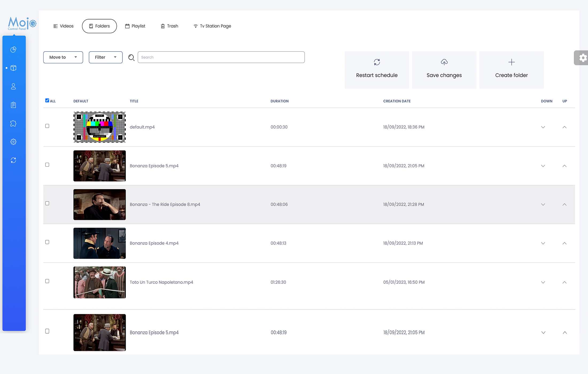Viewport: 588px width, 374px height.
Task: Switch to the Trash tab
Action: pos(169,26)
